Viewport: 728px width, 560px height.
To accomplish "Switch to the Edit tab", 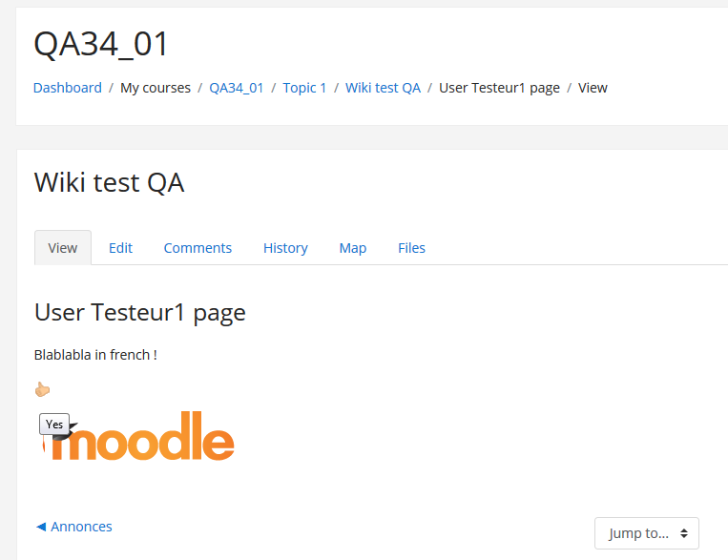I will click(120, 248).
